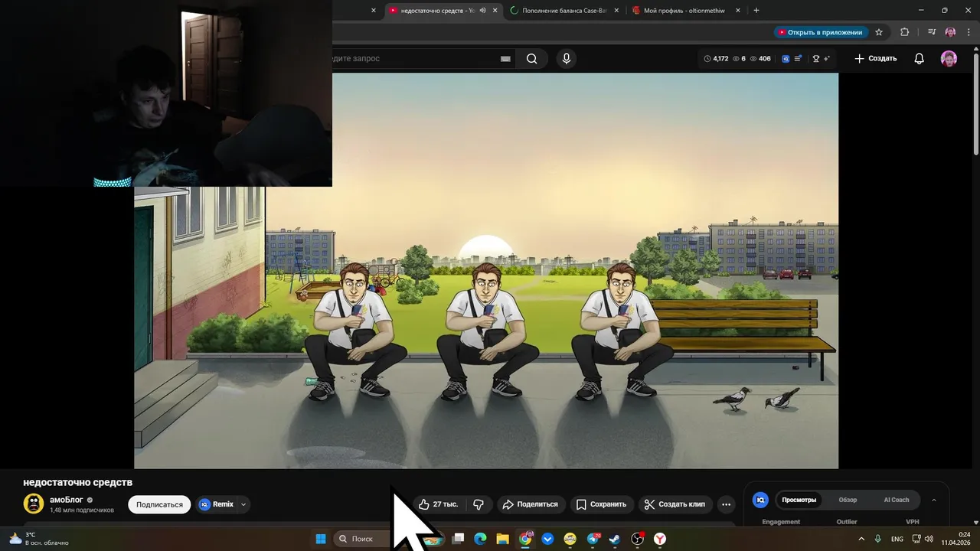Click Открыть в приложении button

pyautogui.click(x=820, y=32)
